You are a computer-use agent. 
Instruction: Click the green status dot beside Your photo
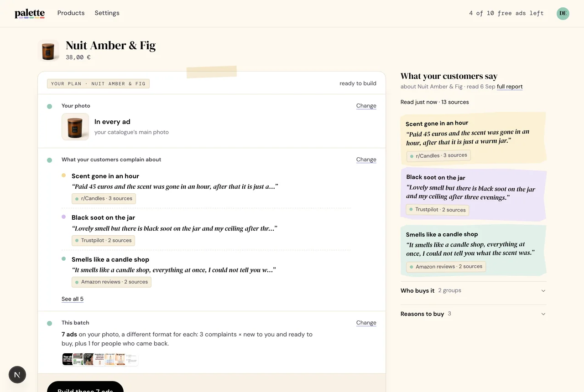pyautogui.click(x=49, y=106)
